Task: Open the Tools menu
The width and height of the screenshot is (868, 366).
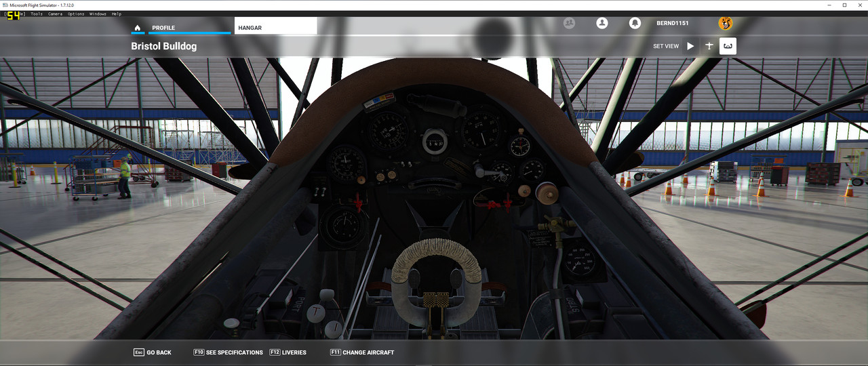Action: pyautogui.click(x=37, y=14)
